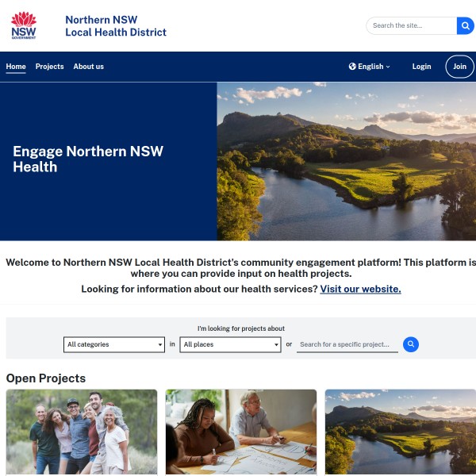Click the Join button

459,67
